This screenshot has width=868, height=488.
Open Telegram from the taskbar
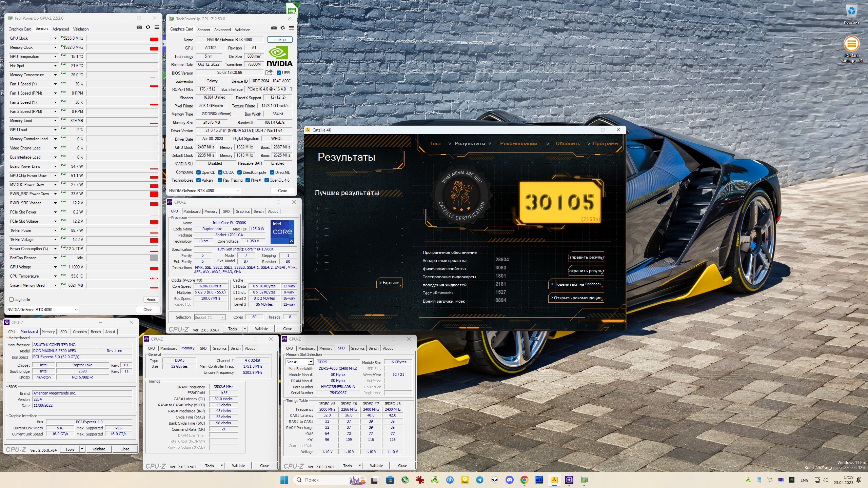pyautogui.click(x=480, y=480)
